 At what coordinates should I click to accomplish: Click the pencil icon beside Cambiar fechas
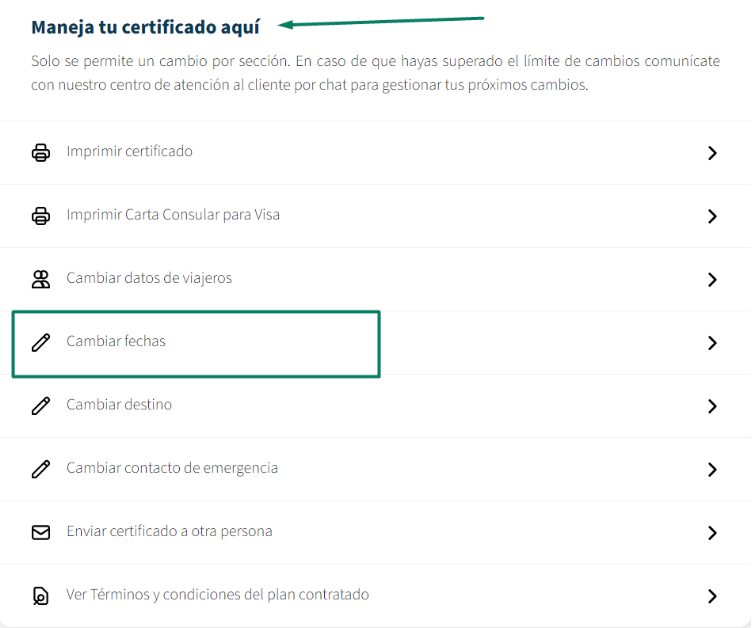click(41, 342)
